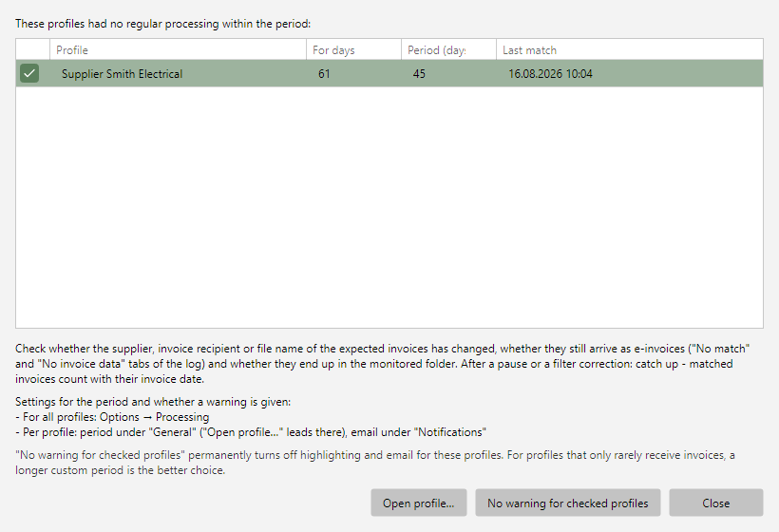Uncheck the Supplier Smith Electrical checkbox
Image resolution: width=779 pixels, height=532 pixels.
[29, 73]
